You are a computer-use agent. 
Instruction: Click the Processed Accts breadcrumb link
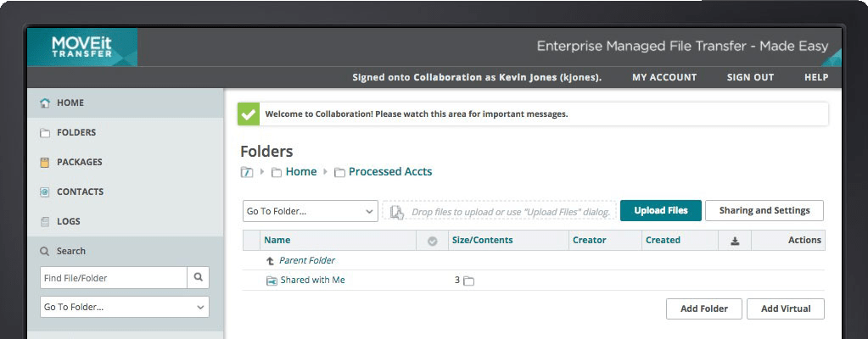tap(389, 172)
